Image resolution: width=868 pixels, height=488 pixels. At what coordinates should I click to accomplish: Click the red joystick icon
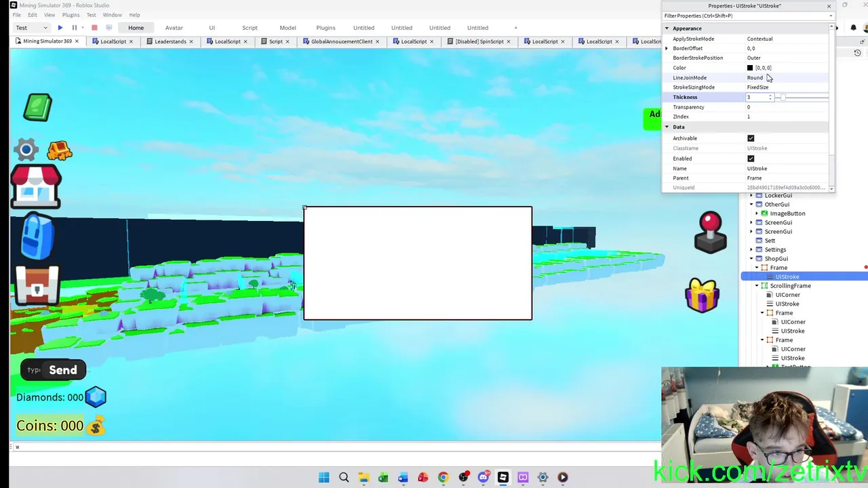click(710, 232)
